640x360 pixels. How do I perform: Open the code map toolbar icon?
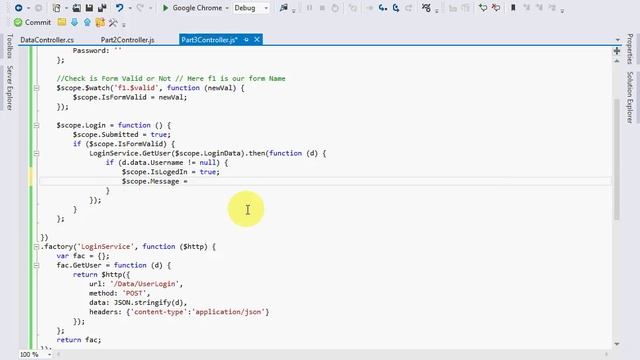point(426,8)
